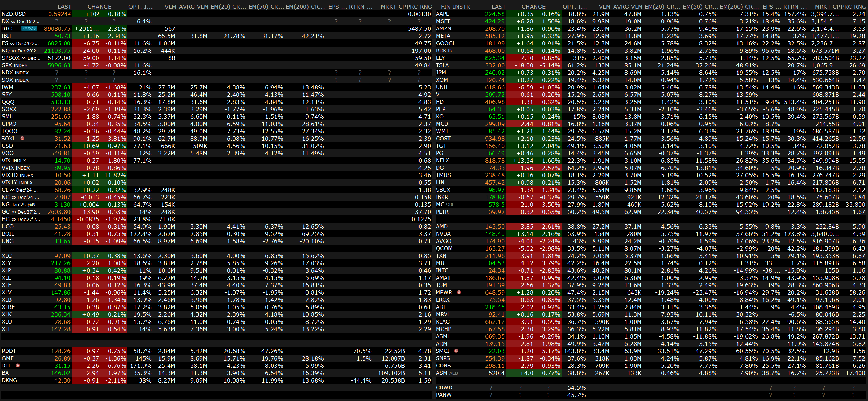Click SMCI option IV value 143.8%
The width and height of the screenshot is (868, 401).
(576, 351)
